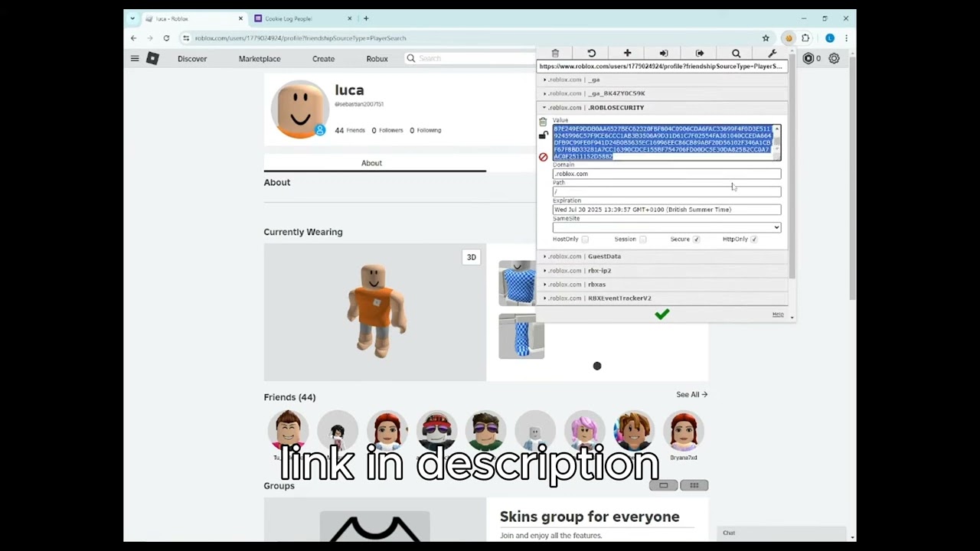Open Chrome three-dot menu
This screenshot has height=551, width=980.
pyautogui.click(x=846, y=37)
